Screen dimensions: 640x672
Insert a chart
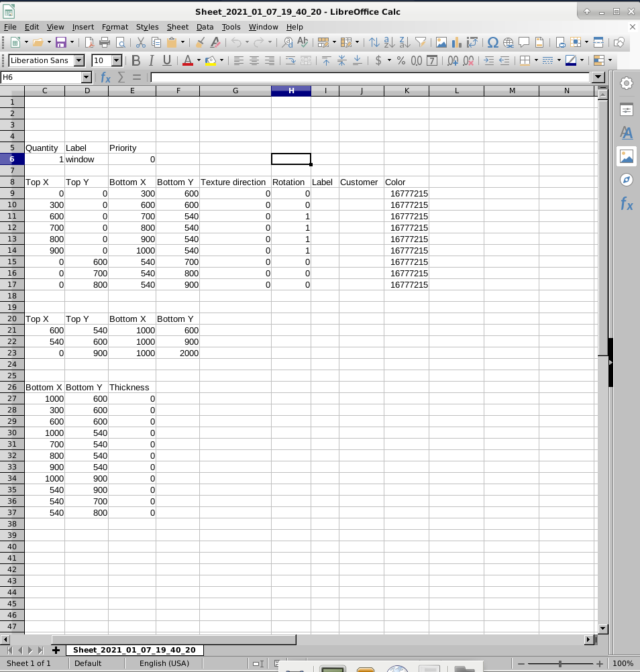click(457, 42)
